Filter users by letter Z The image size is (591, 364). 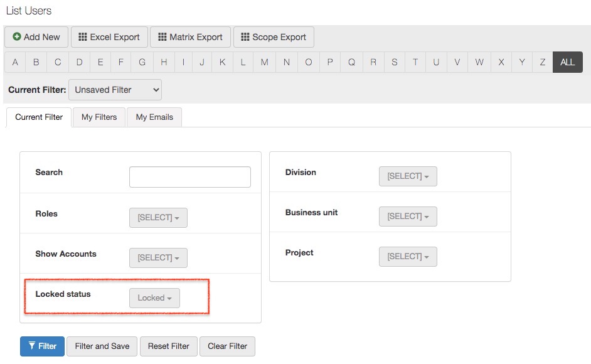click(542, 62)
